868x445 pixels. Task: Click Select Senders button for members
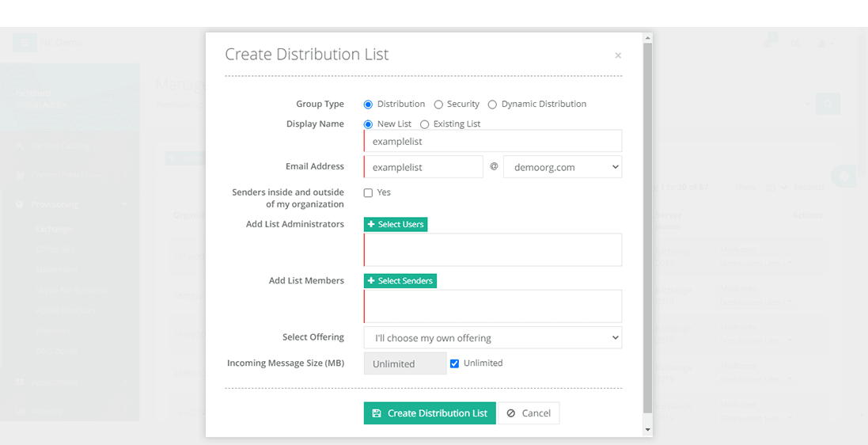point(400,281)
